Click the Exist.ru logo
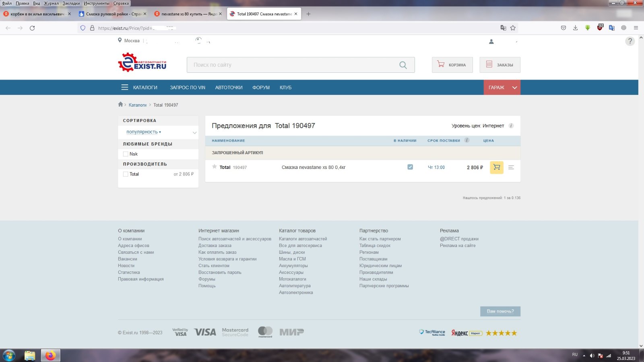 coord(142,62)
